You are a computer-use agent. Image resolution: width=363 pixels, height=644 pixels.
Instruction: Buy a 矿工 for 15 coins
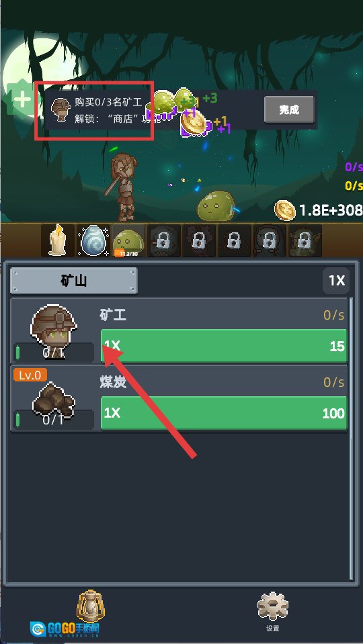pyautogui.click(x=224, y=346)
